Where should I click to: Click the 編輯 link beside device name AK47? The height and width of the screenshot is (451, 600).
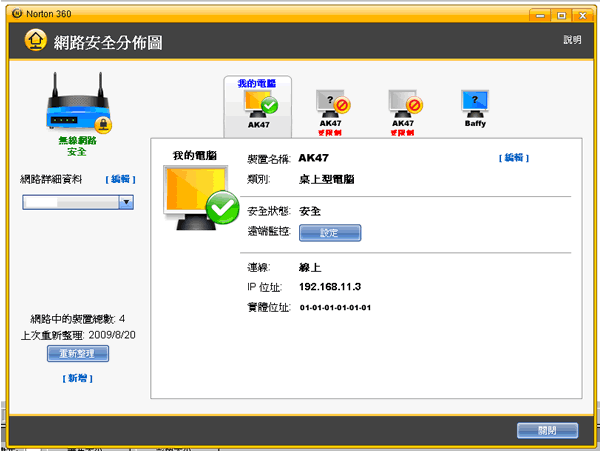[x=514, y=158]
